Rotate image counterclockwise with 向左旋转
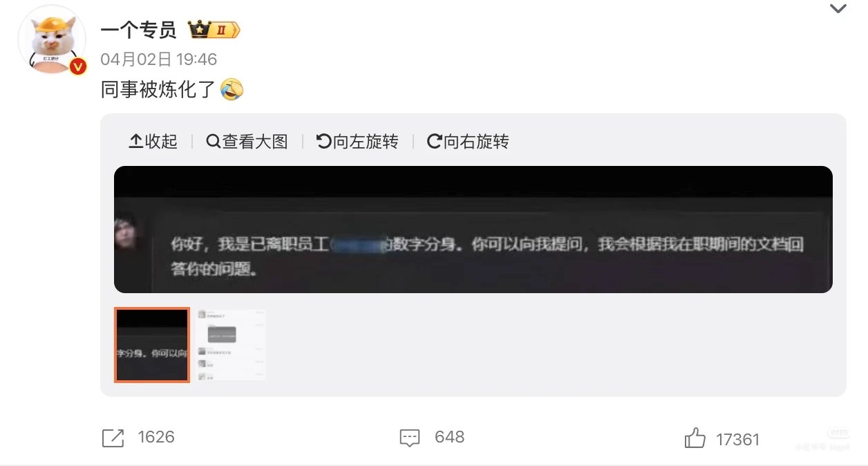 click(x=357, y=142)
